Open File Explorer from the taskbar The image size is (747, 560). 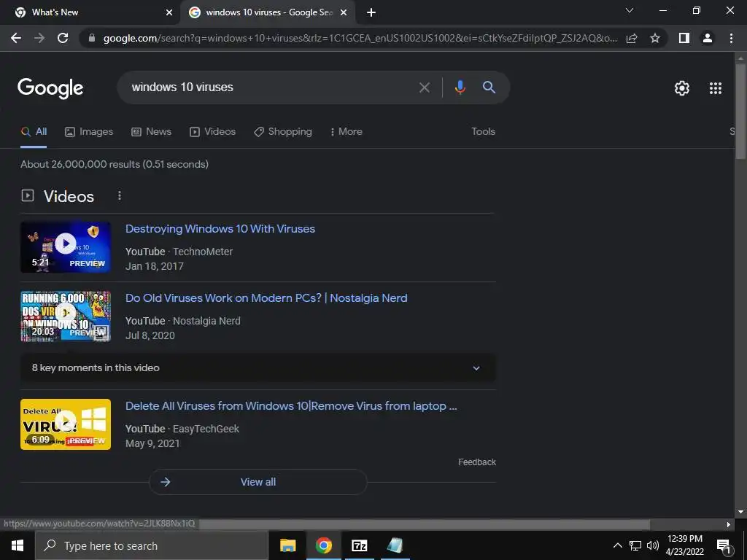click(287, 545)
